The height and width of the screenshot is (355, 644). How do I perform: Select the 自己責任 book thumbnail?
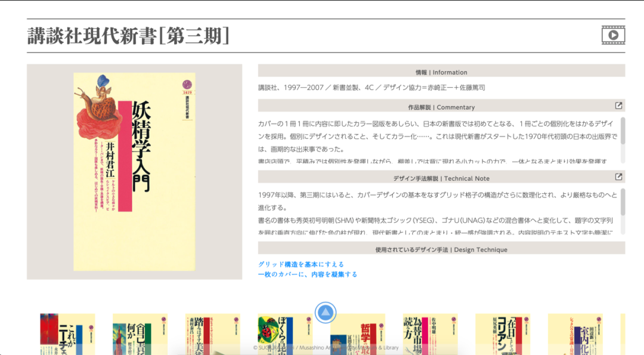pyautogui.click(x=140, y=334)
